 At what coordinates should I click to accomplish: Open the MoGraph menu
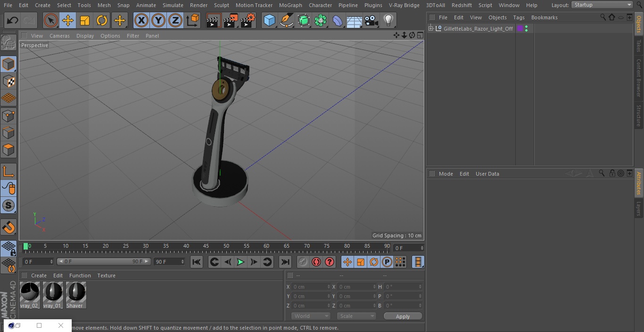(x=290, y=5)
